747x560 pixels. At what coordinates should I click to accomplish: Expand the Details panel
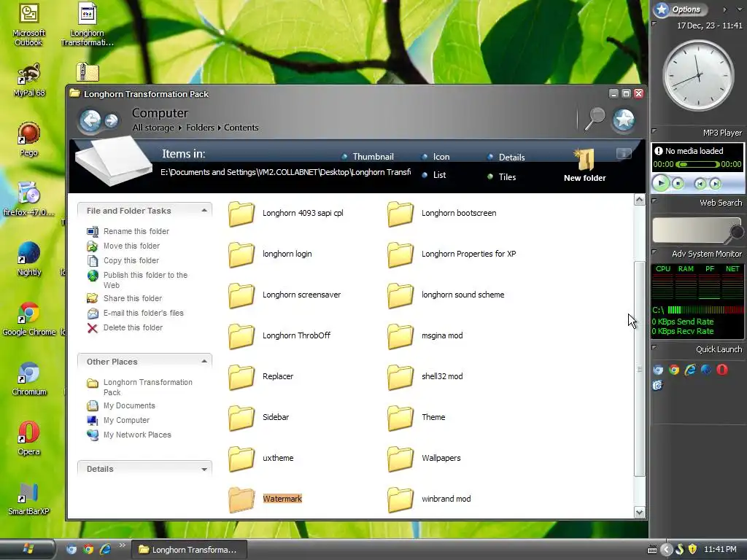pos(204,469)
